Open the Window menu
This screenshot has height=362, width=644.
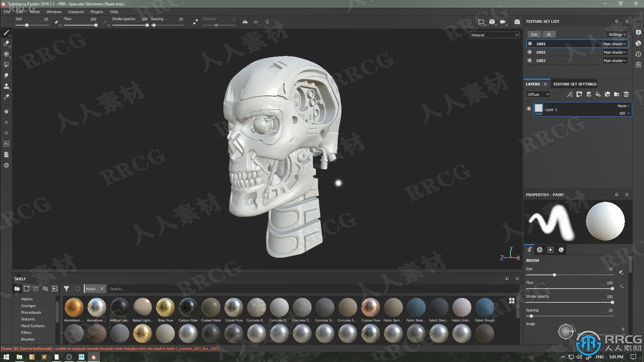(54, 12)
